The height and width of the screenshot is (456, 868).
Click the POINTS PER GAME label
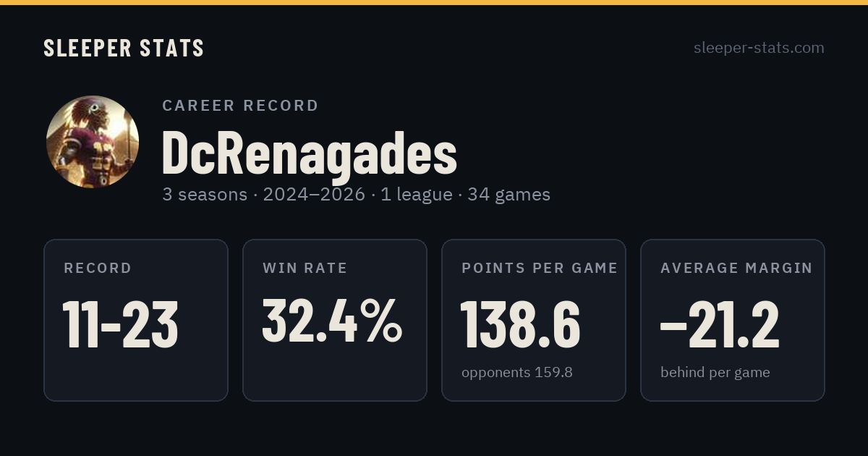click(540, 269)
